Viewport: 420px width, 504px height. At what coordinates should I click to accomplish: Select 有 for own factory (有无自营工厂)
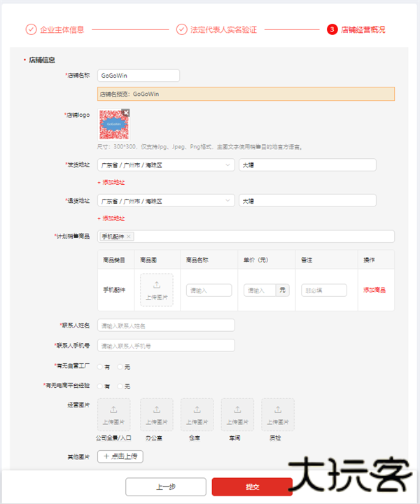(100, 367)
